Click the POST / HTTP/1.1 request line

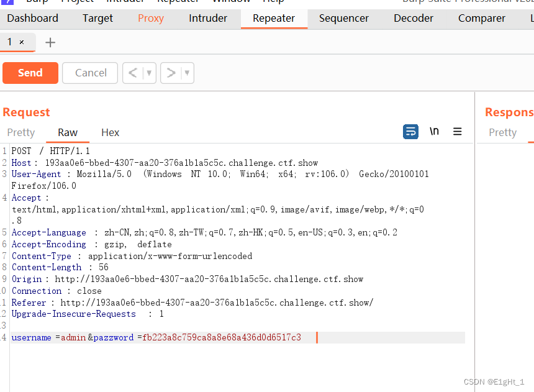tap(51, 151)
